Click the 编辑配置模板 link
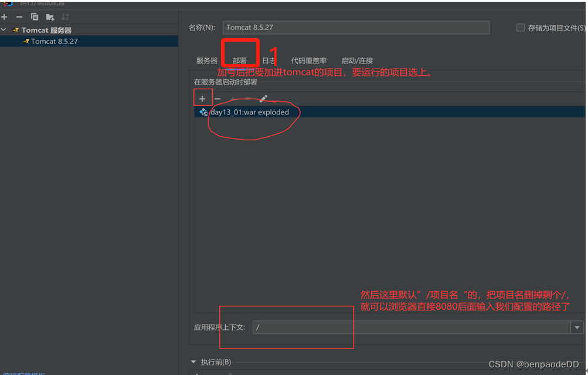Viewport: 588px width, 375px height. pyautogui.click(x=23, y=374)
